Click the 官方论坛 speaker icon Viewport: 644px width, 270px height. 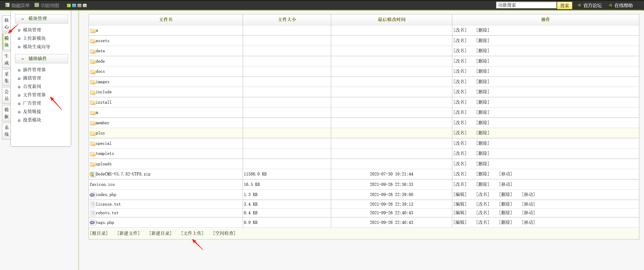(579, 5)
